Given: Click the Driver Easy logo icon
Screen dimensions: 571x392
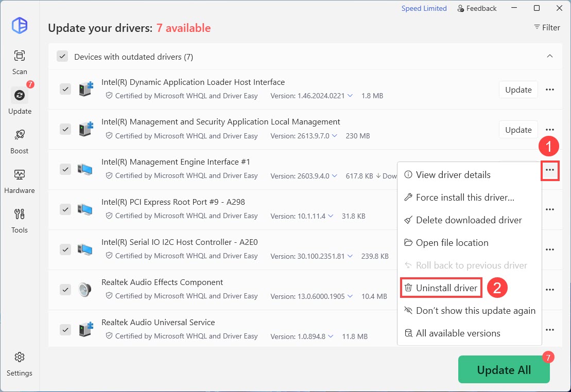Looking at the screenshot, I should pyautogui.click(x=19, y=26).
